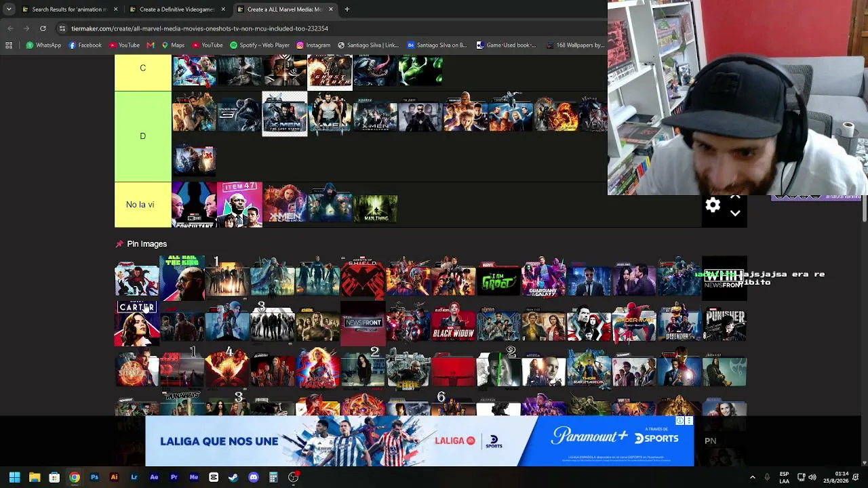The height and width of the screenshot is (488, 868).
Task: Select the I Am Groot poster
Action: tap(498, 278)
